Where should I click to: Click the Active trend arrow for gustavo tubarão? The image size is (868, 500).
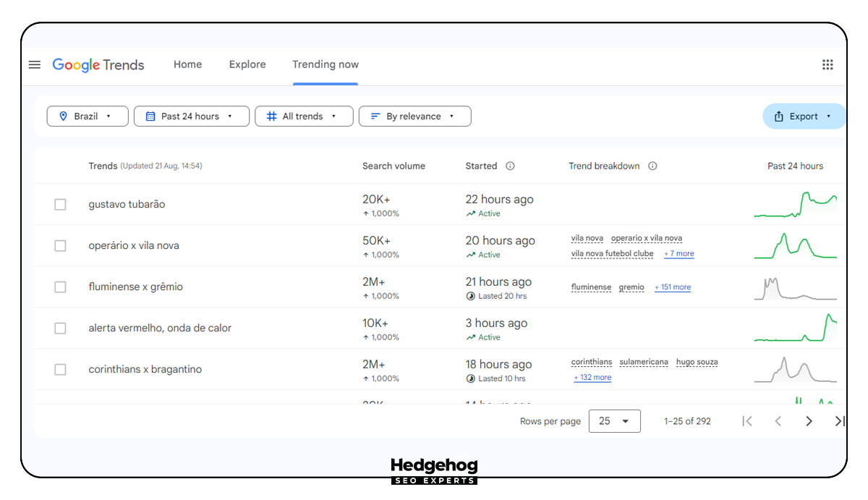click(471, 213)
